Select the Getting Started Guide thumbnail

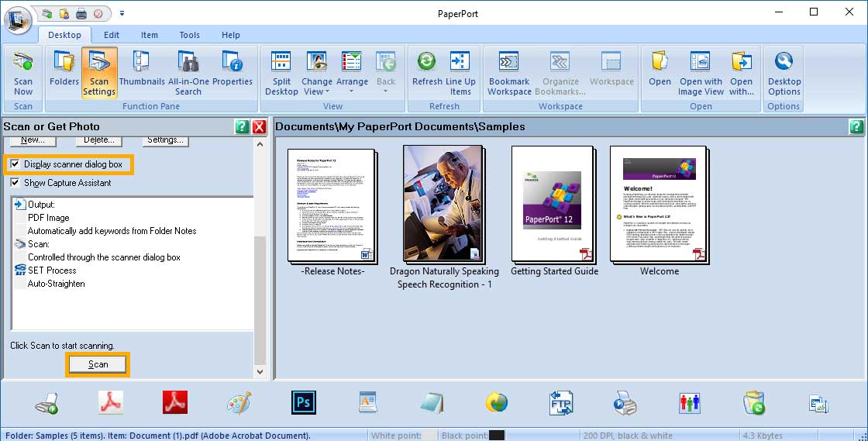pyautogui.click(x=554, y=205)
